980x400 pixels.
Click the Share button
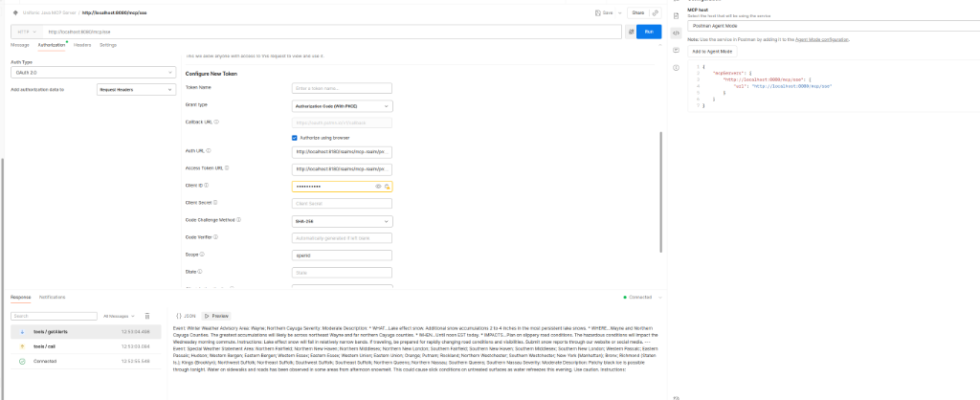click(x=637, y=12)
